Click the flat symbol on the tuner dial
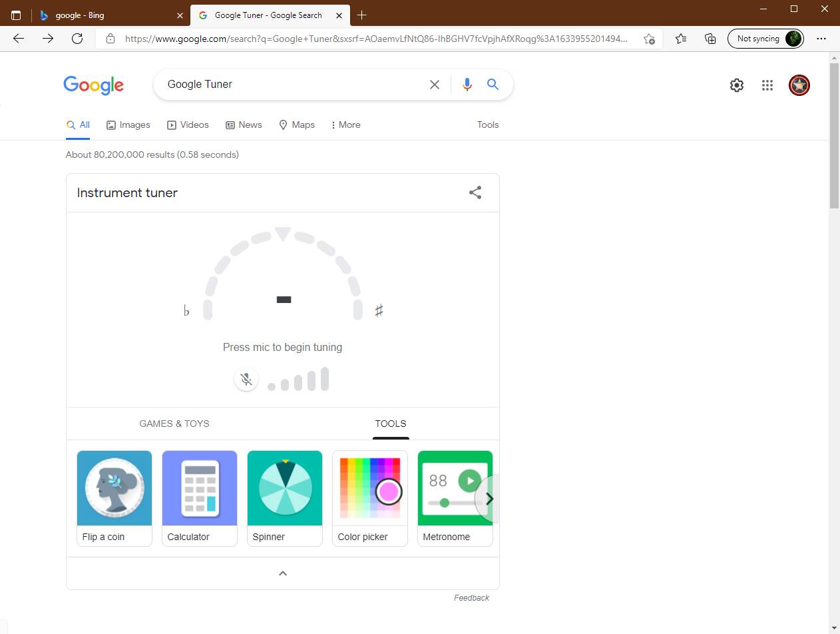The width and height of the screenshot is (840, 634). 186,310
